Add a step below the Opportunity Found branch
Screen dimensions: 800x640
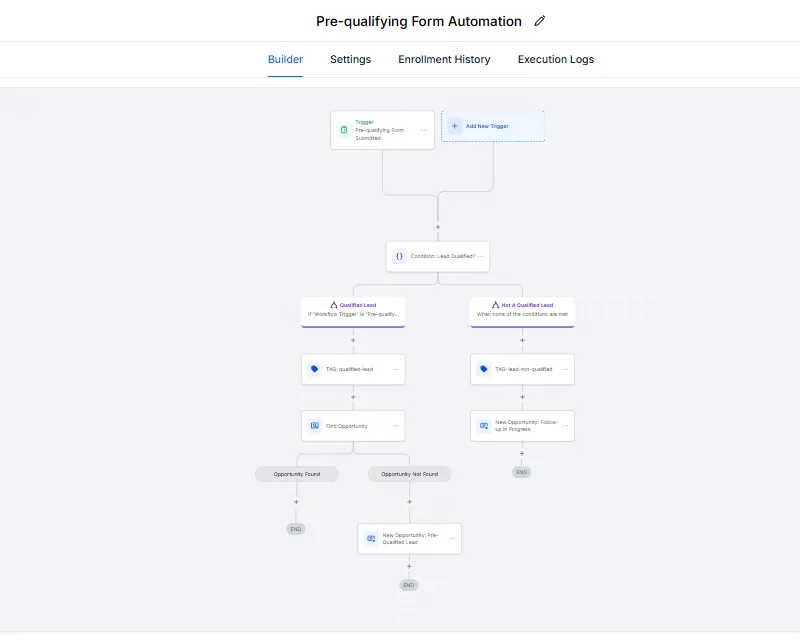point(296,502)
